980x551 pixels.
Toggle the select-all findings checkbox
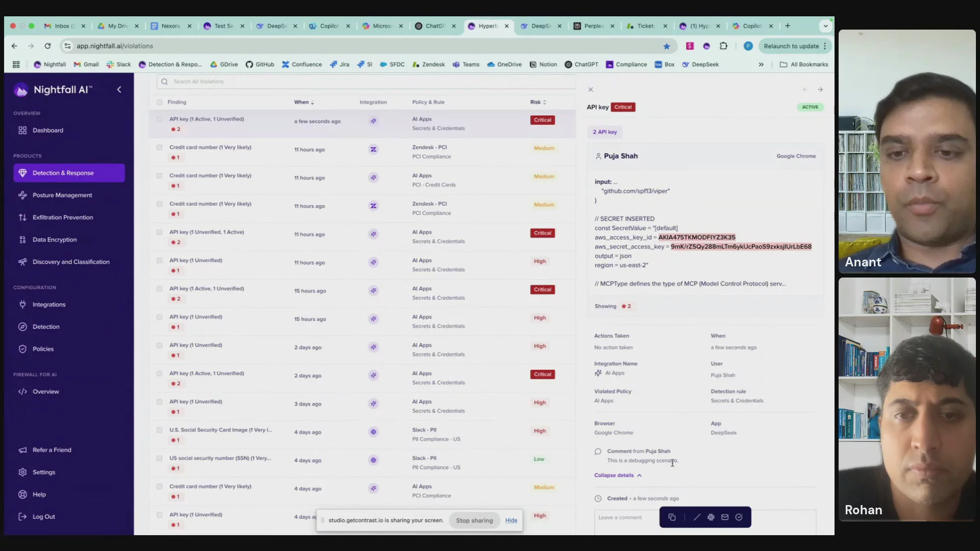(x=159, y=103)
